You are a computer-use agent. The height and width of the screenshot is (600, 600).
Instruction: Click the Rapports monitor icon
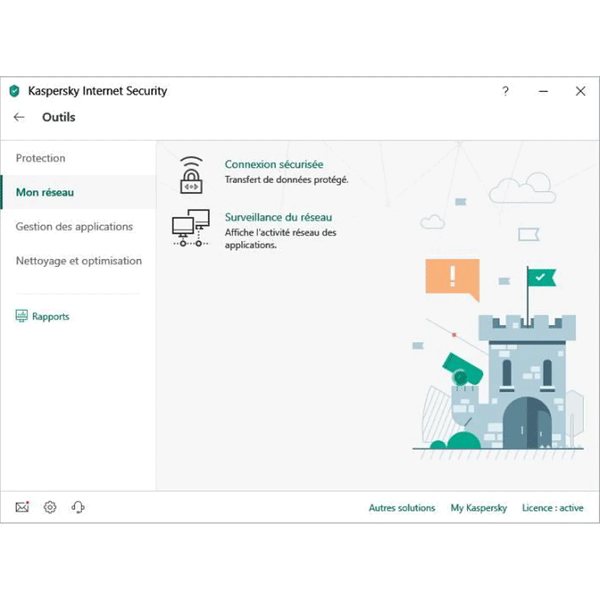click(x=21, y=316)
